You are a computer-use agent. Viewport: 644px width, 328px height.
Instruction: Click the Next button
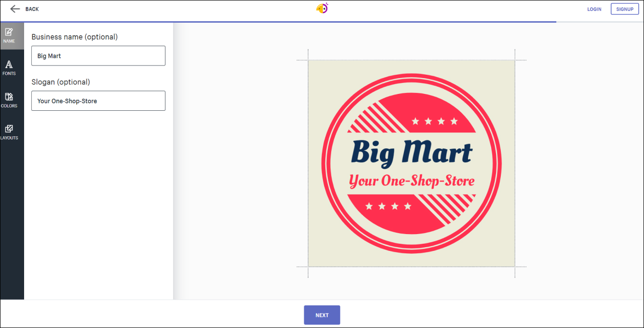pos(322,315)
